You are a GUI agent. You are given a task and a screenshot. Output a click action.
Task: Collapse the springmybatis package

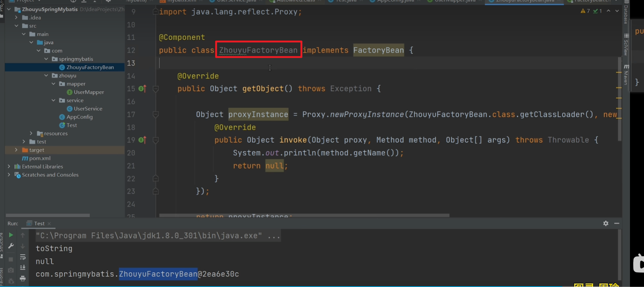click(x=46, y=59)
